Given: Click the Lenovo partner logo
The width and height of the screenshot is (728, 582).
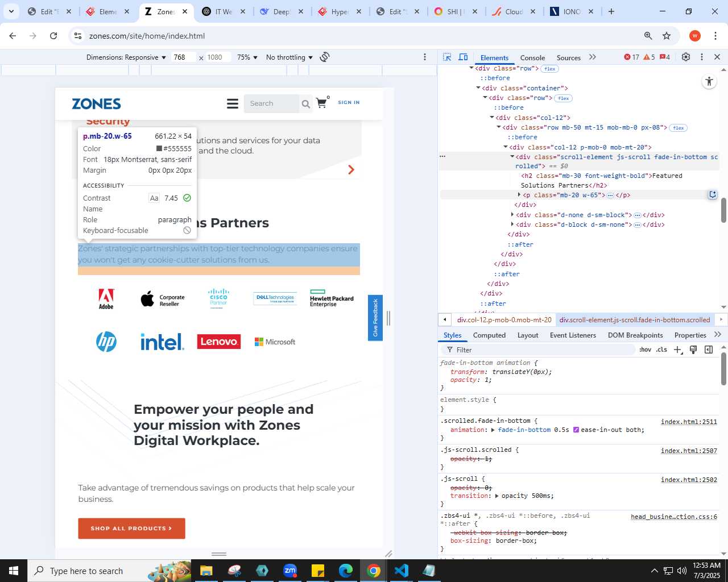Looking at the screenshot, I should coord(219,342).
